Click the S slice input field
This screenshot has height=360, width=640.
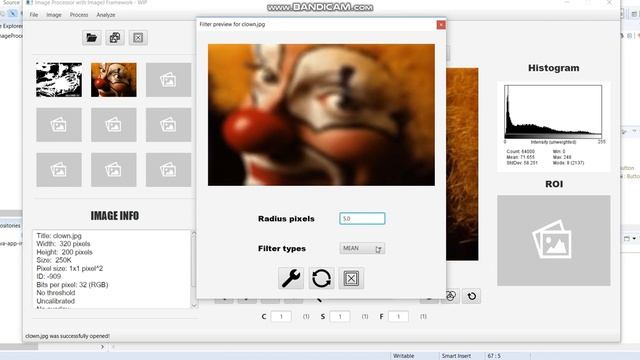340,316
